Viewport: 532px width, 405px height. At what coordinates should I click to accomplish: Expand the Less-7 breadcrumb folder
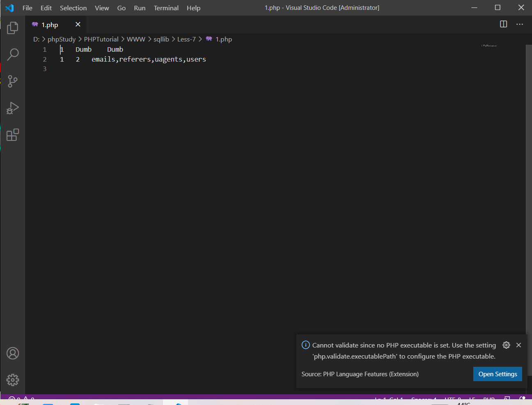[x=186, y=39]
